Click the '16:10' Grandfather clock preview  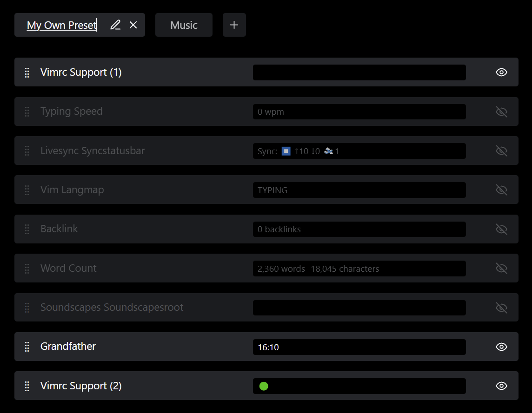pos(268,347)
